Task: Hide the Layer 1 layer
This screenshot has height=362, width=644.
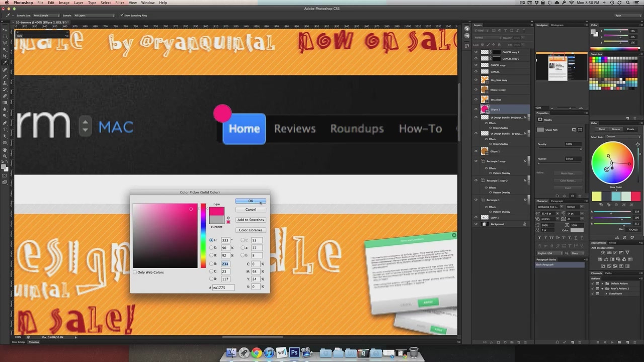Action: tap(476, 217)
